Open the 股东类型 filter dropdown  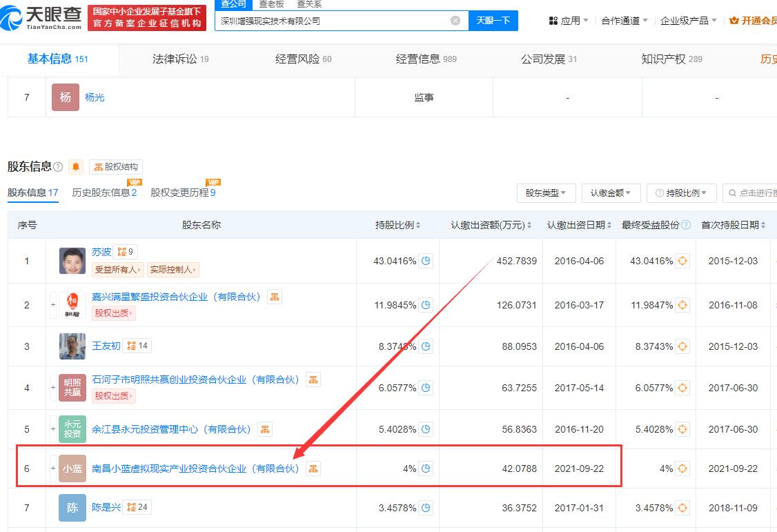tap(546, 193)
